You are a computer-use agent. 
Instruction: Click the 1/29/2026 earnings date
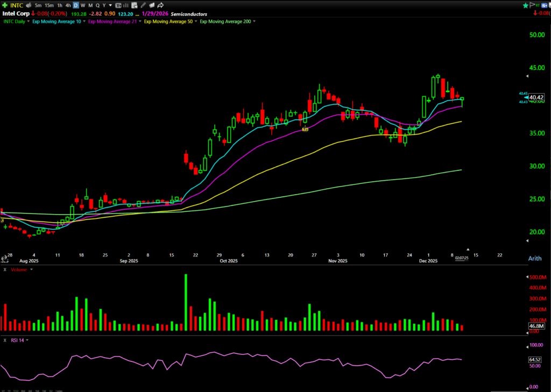156,13
